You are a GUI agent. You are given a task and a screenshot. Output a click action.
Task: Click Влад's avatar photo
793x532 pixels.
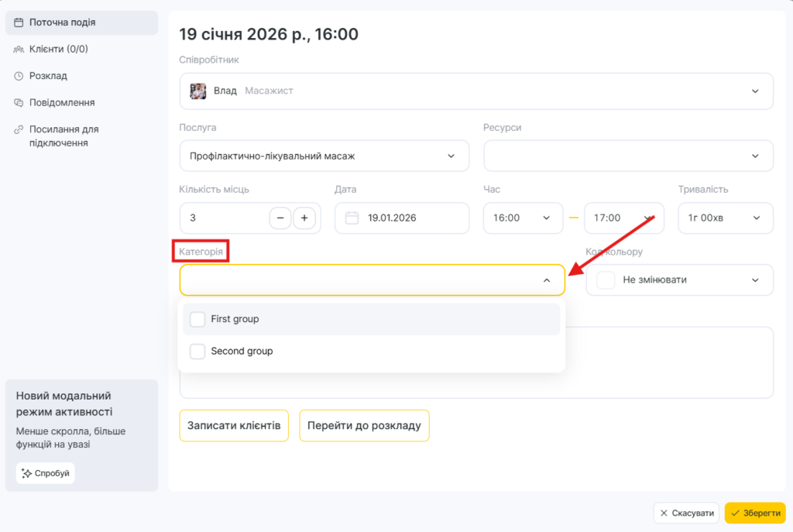tap(198, 91)
